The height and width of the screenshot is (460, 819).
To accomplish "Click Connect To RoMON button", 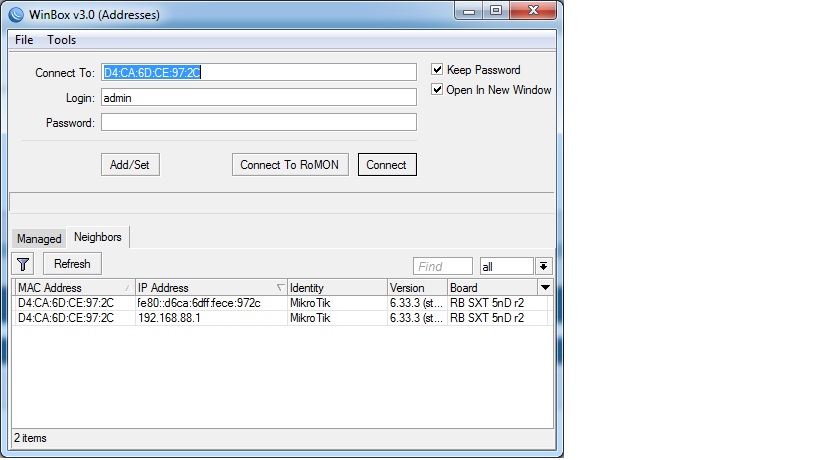I will [x=290, y=165].
